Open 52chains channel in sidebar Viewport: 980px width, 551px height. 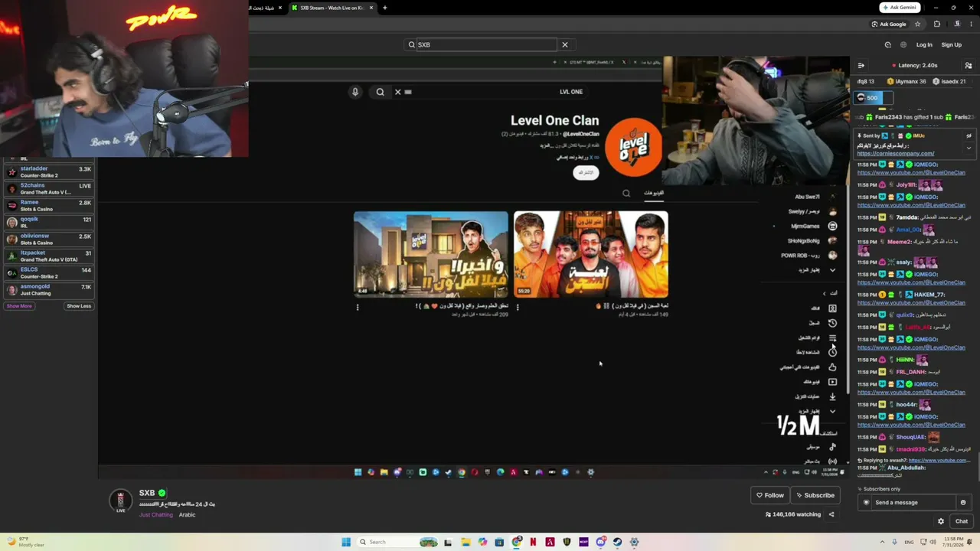click(49, 189)
